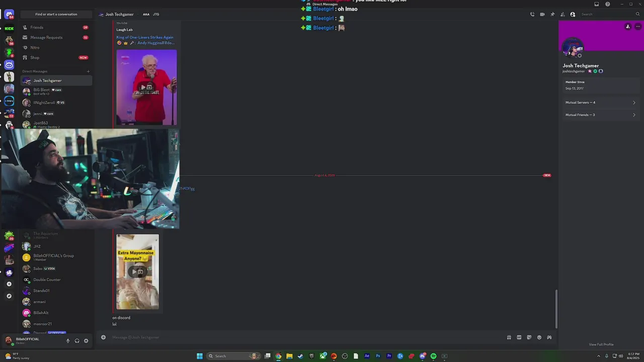Image resolution: width=644 pixels, height=362 pixels.
Task: Open Stands01 direct message
Action: point(56,291)
